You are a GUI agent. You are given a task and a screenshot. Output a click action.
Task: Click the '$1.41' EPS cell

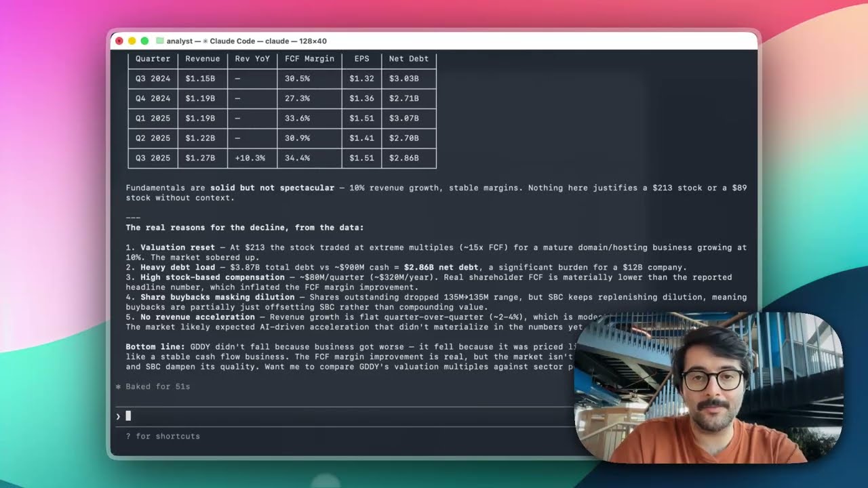[x=361, y=138]
